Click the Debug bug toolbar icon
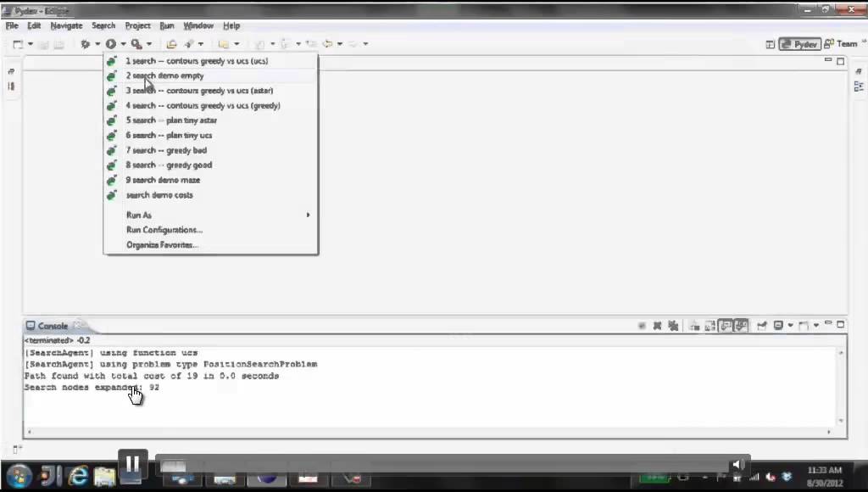The image size is (868, 492). pos(86,44)
